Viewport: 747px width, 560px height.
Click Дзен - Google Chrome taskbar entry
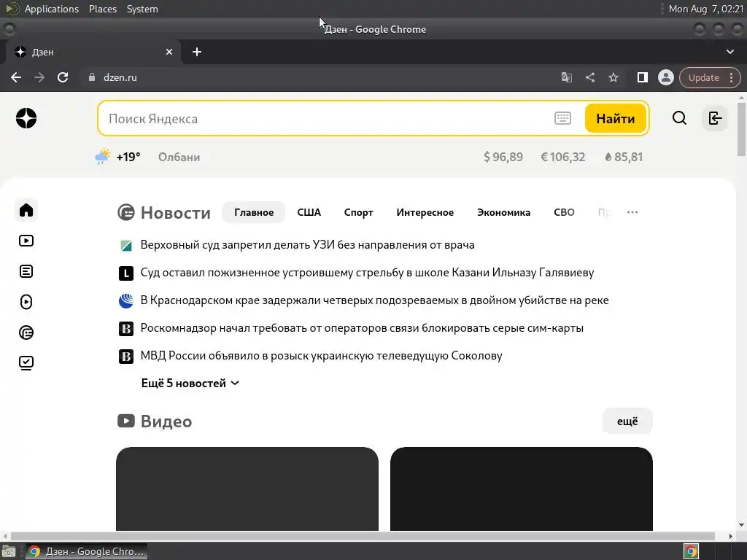tap(86, 551)
